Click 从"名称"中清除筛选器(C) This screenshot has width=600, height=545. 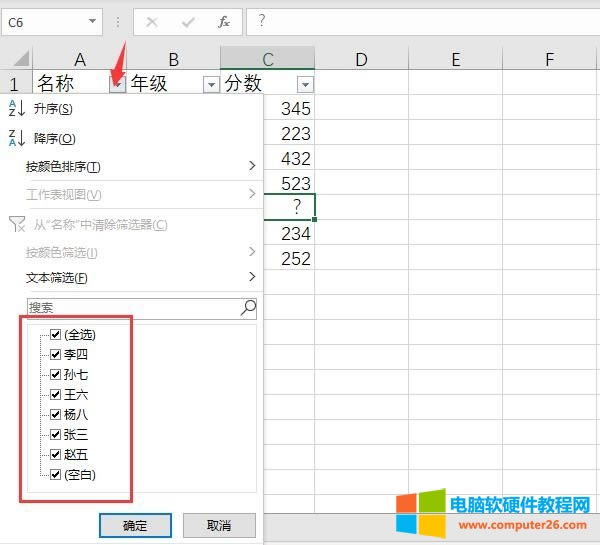pyautogui.click(x=132, y=224)
